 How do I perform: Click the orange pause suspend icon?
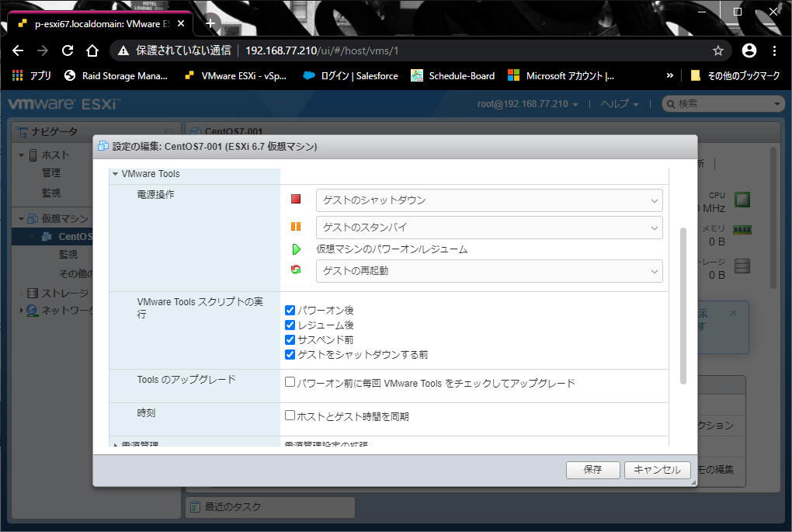coord(296,226)
